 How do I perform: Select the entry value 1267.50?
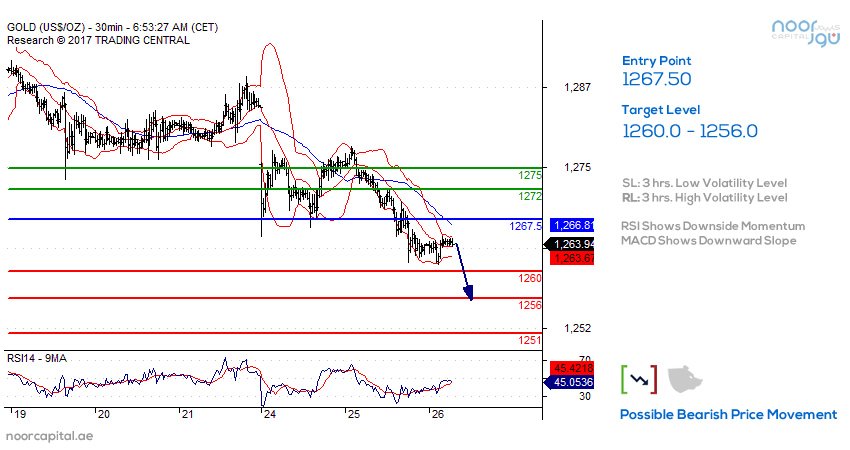656,79
